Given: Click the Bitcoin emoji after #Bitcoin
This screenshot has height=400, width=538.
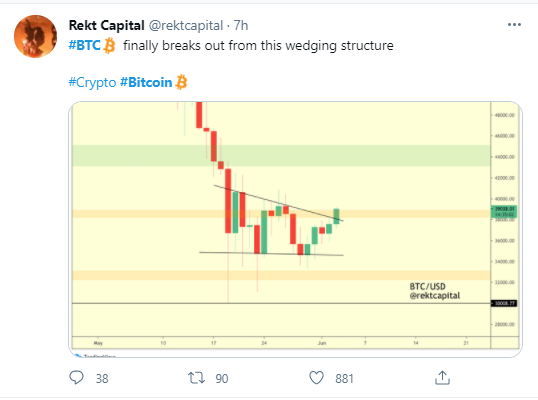Looking at the screenshot, I should point(181,82).
